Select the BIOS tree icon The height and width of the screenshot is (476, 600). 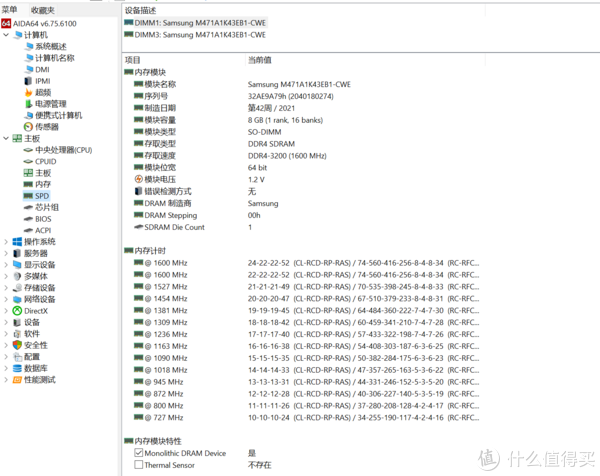point(28,219)
